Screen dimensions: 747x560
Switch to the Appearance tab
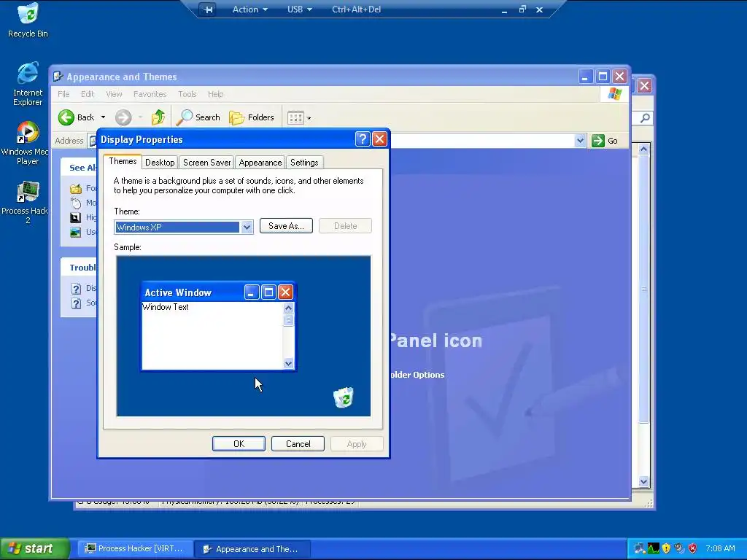click(x=260, y=163)
